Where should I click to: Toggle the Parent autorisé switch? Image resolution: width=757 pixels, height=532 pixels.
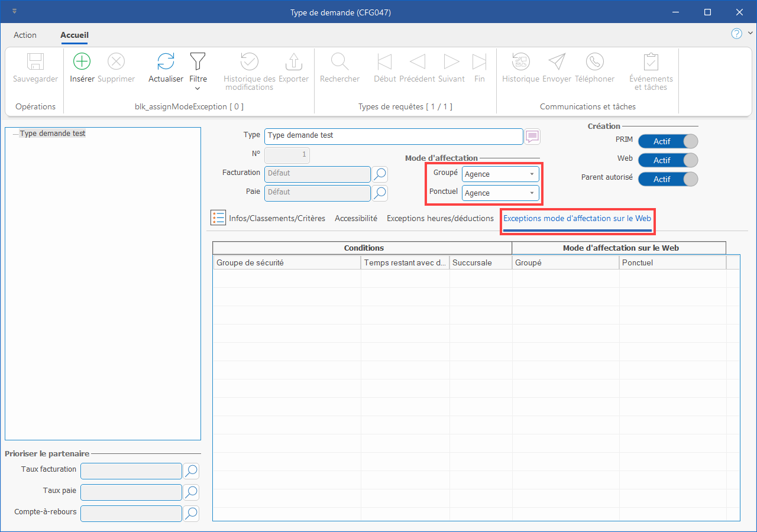(668, 179)
